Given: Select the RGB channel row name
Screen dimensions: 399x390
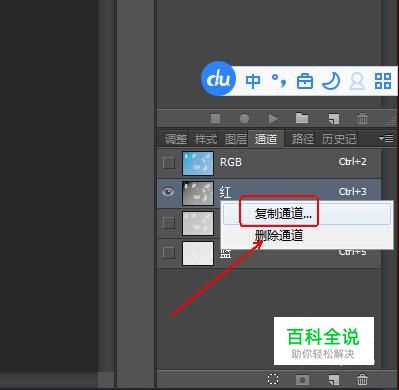Looking at the screenshot, I should [x=231, y=162].
